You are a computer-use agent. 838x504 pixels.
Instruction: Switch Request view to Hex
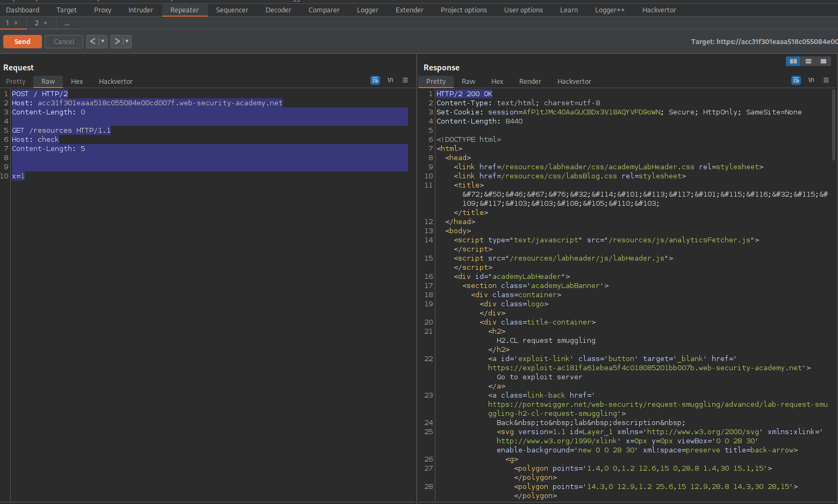[77, 81]
